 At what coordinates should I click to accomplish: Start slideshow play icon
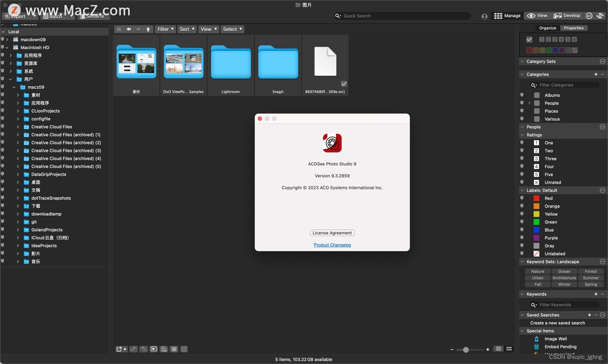(154, 349)
